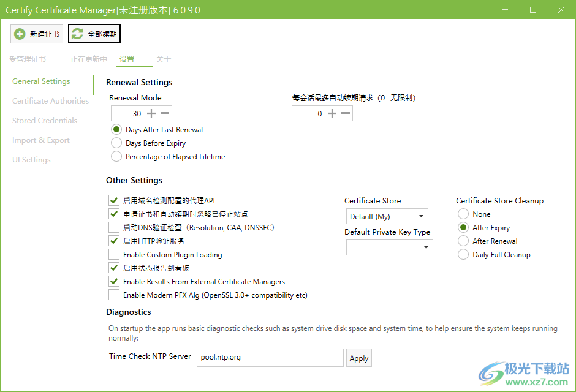Switch to the 受管理证书 tab
Viewport: 576px width, 392px height.
pos(28,59)
